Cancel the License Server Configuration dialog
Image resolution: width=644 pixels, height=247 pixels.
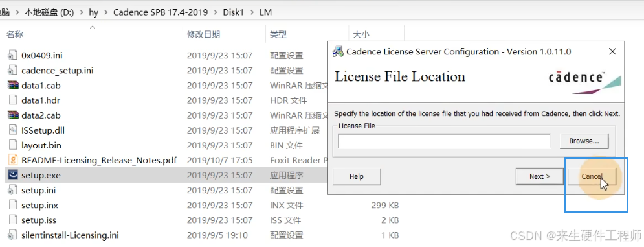(x=592, y=176)
